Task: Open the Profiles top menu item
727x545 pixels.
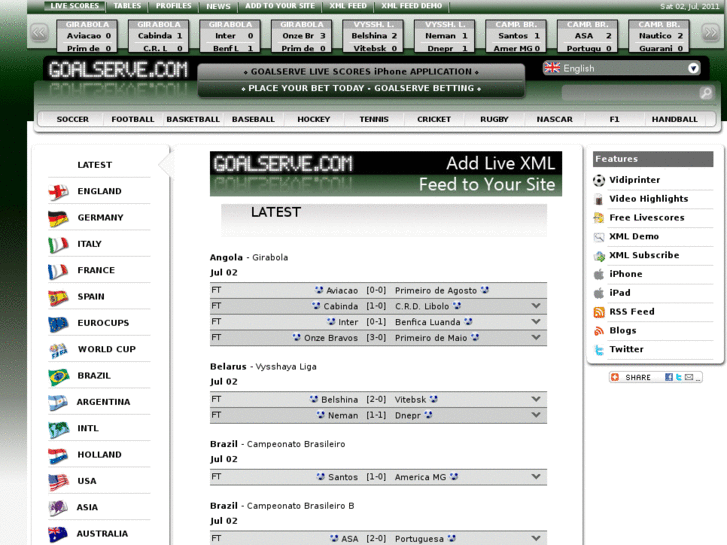Action: [x=173, y=6]
